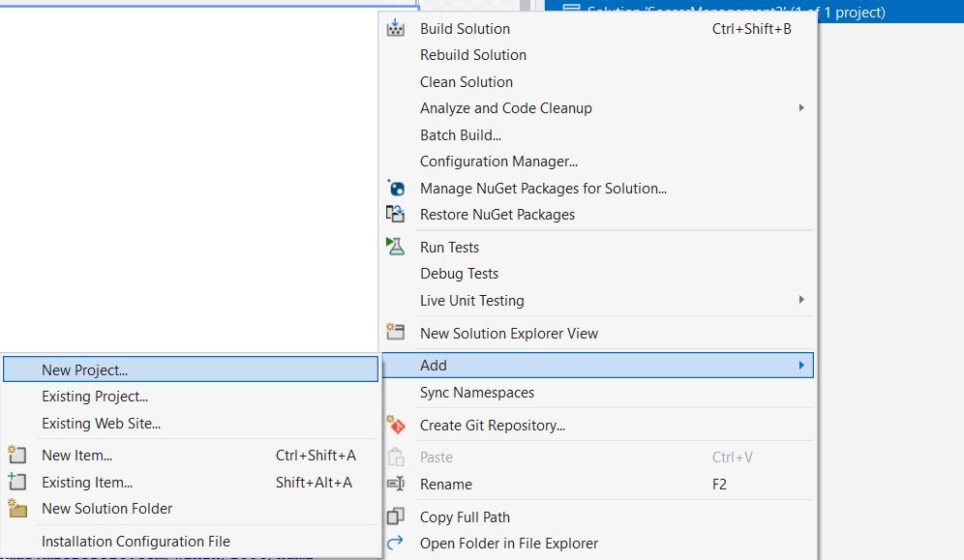This screenshot has width=964, height=560.
Task: Select New Solution Explorer View
Action: pyautogui.click(x=598, y=334)
